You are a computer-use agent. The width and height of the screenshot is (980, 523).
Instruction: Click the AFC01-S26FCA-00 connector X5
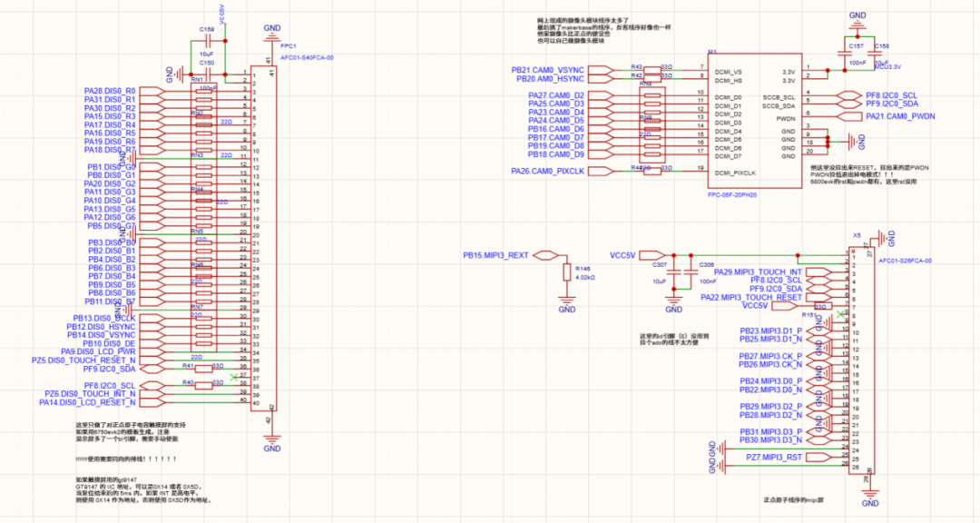(x=862, y=363)
